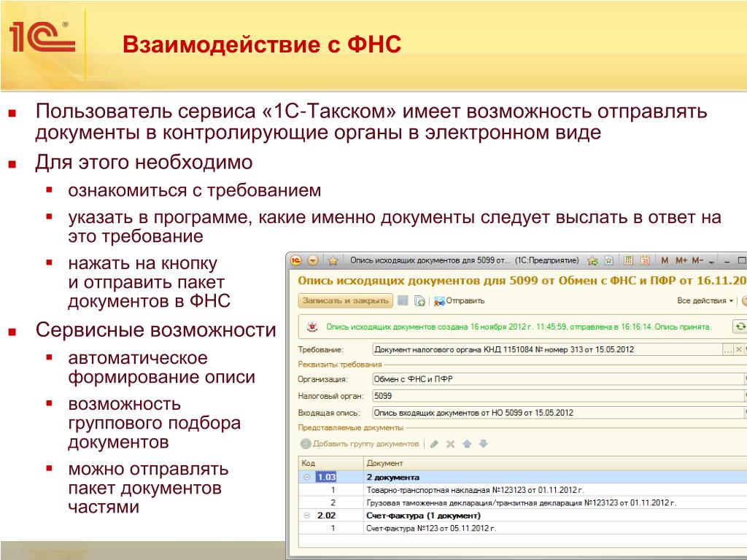Viewport: 747px width, 560px height.
Task: Click the bullet text 'ознакомиться с требованием'
Action: point(194,190)
